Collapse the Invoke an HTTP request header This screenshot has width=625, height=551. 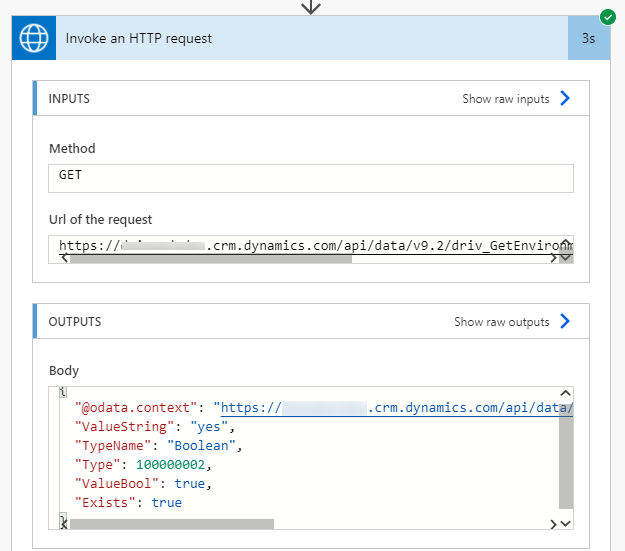pyautogui.click(x=312, y=38)
